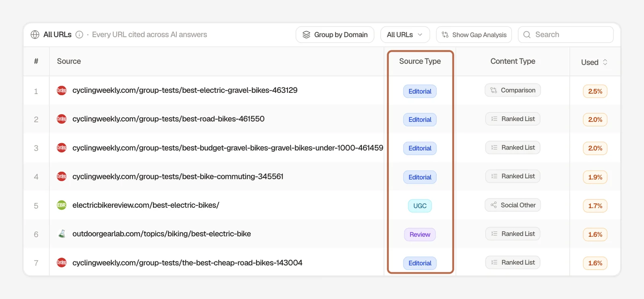Click the row number 5 cell
Image resolution: width=644 pixels, height=299 pixels.
click(x=36, y=206)
